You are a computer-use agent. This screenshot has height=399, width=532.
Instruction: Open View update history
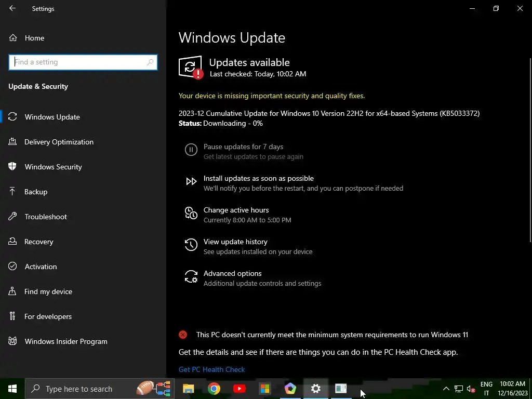coord(235,242)
